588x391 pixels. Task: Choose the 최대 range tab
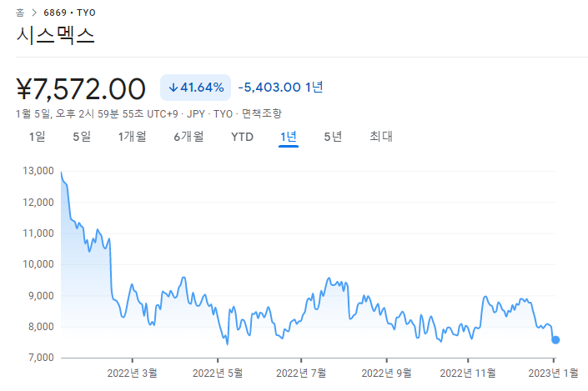click(381, 137)
